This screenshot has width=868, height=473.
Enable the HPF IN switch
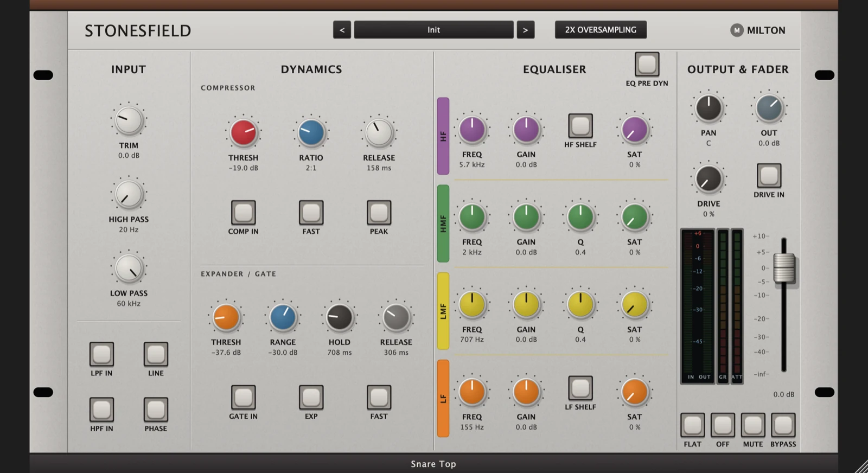pyautogui.click(x=101, y=410)
